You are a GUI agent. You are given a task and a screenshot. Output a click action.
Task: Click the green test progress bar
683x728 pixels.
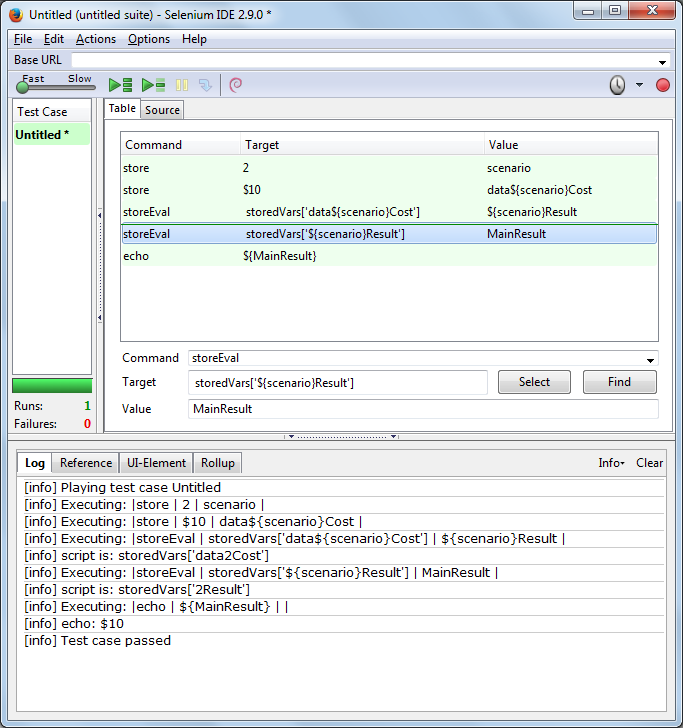coord(52,385)
